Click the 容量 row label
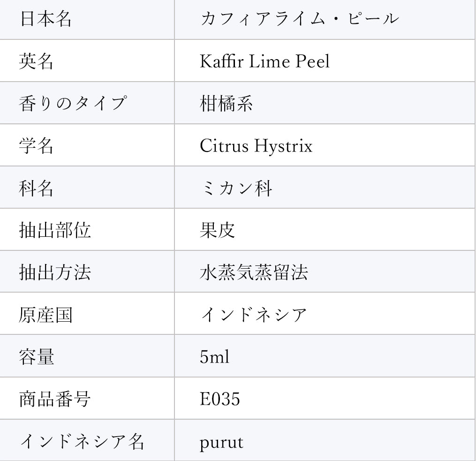Viewport: 476px width, 461px height. pos(36,356)
